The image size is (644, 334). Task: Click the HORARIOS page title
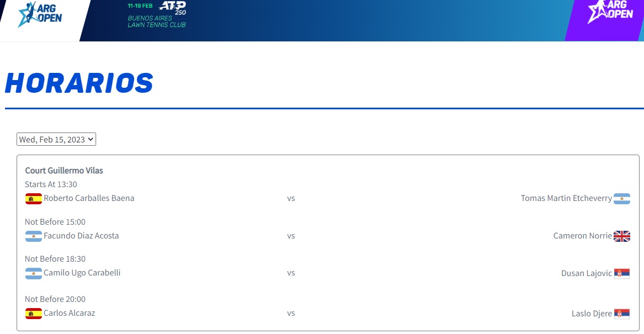coord(79,83)
